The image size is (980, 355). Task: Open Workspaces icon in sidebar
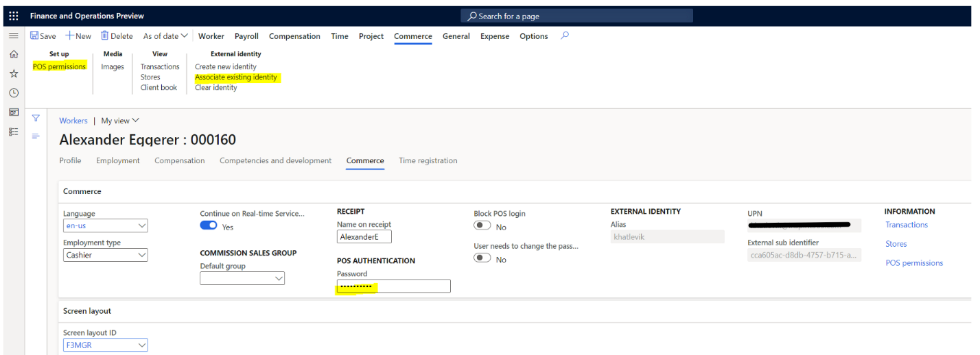[x=14, y=112]
